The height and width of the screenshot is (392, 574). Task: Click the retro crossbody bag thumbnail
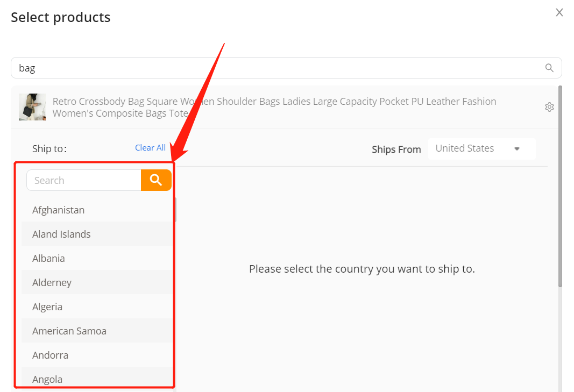coord(32,107)
